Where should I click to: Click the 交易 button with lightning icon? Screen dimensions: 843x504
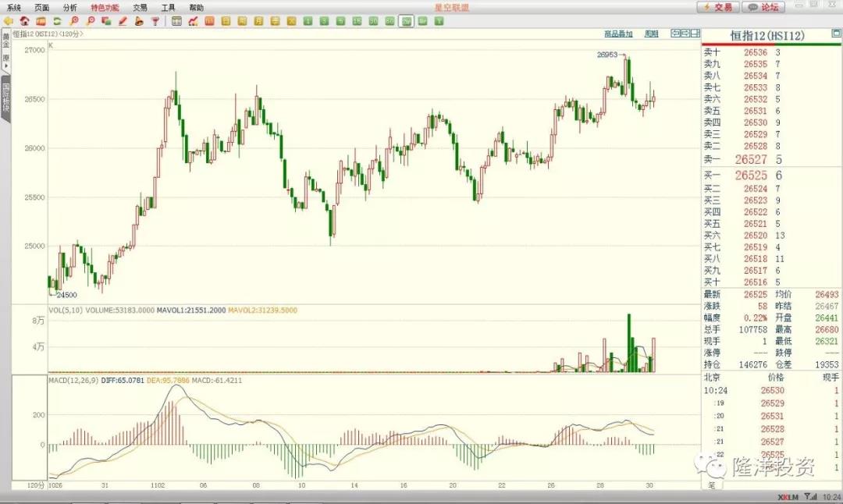[718, 7]
